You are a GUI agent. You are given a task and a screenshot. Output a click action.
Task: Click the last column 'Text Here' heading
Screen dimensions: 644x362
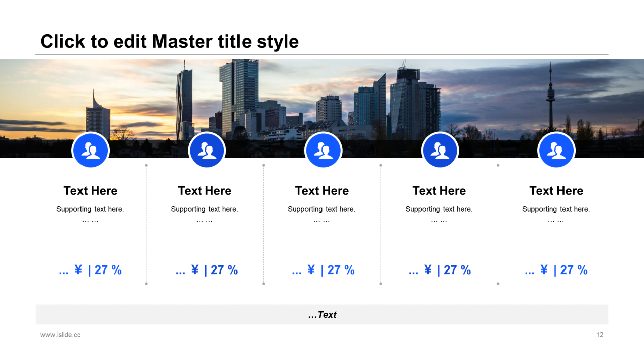tap(556, 191)
